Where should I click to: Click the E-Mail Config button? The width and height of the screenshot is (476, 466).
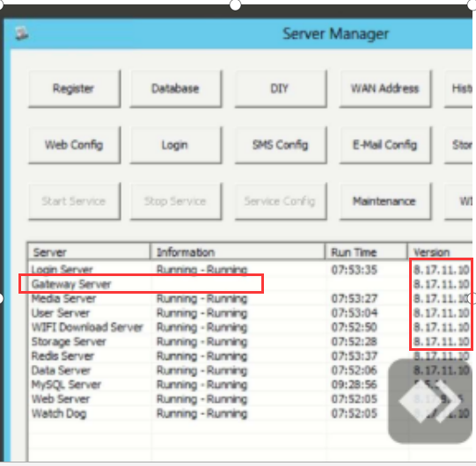tap(385, 145)
